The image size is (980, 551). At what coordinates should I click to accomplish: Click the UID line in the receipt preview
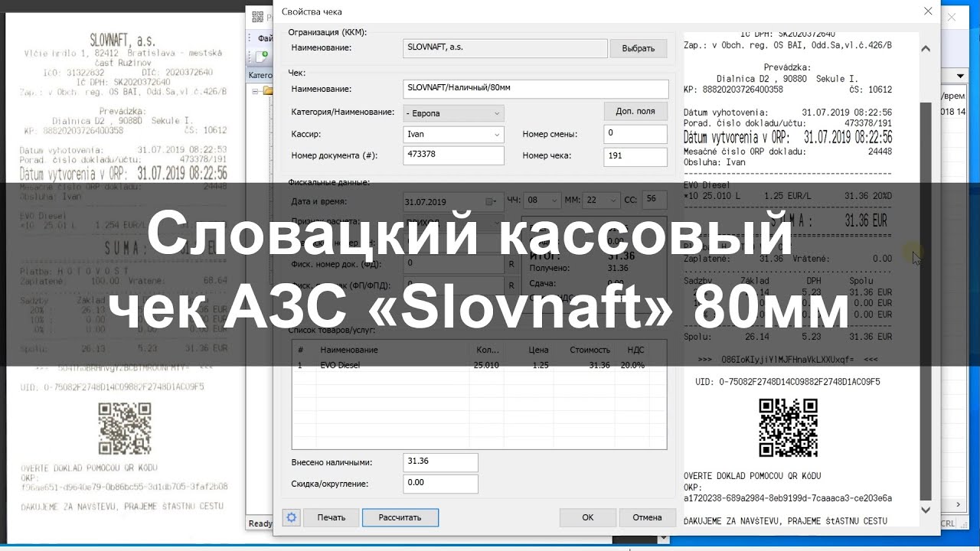click(788, 381)
